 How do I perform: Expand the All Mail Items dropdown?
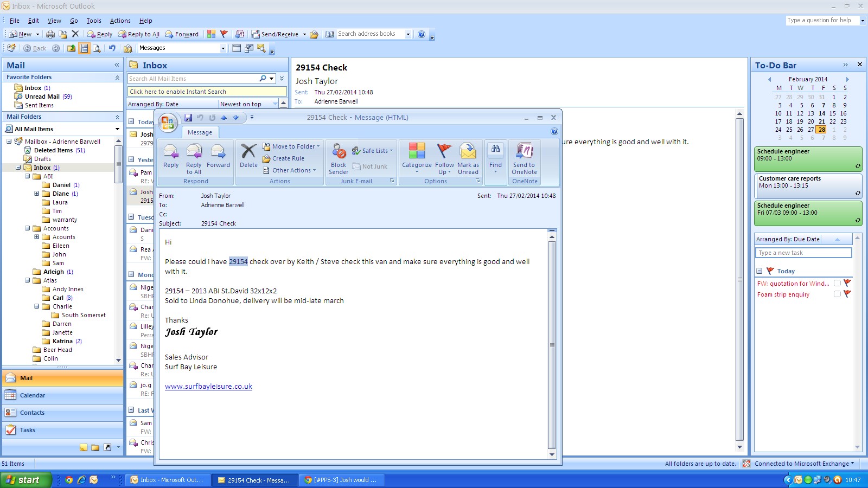point(117,129)
